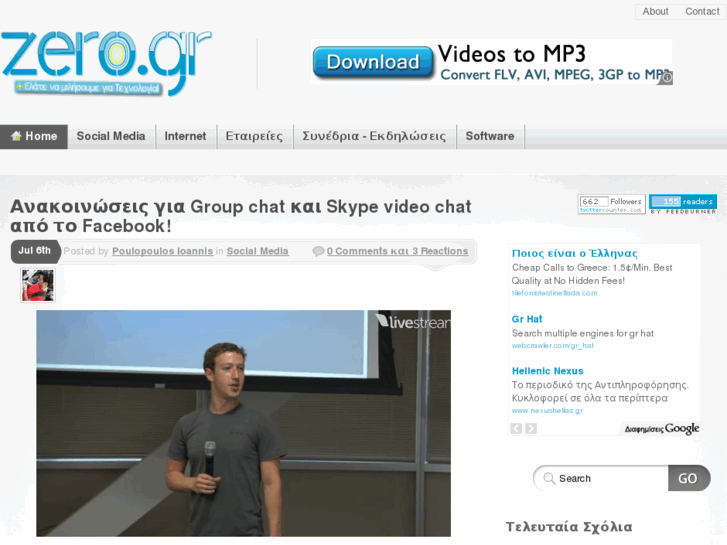Click the ad info icon on banner
This screenshot has height=545, width=727.
pyautogui.click(x=667, y=78)
